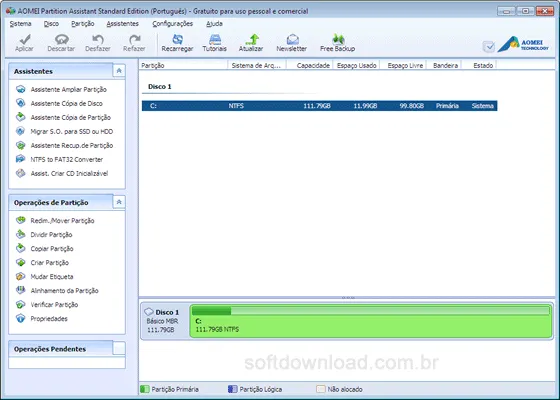Launch Free Backup from the toolbar

(338, 39)
